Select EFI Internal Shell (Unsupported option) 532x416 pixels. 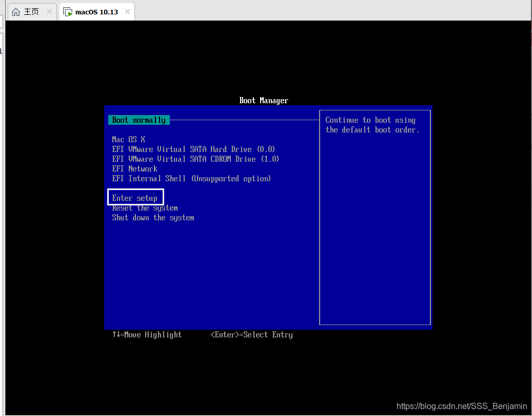pyautogui.click(x=191, y=179)
